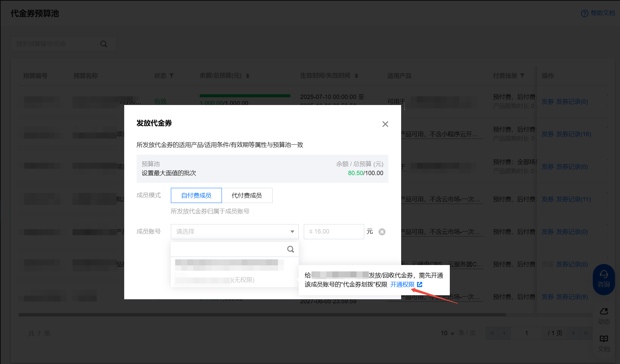Sort by 余额/总预算 column

coord(248,76)
